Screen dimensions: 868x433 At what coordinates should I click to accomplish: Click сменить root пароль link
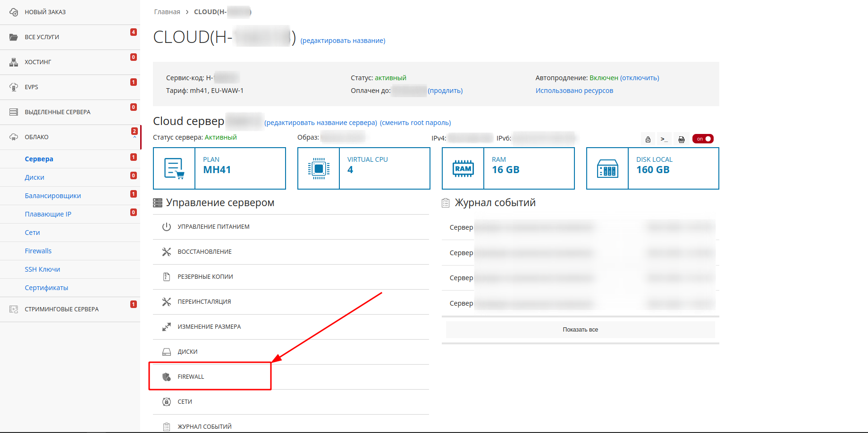tap(415, 123)
